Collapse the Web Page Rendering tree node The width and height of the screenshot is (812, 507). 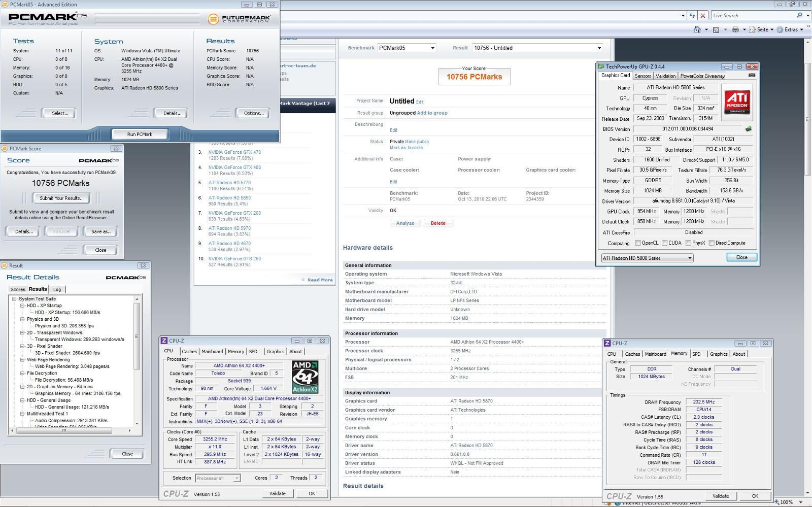click(22, 360)
